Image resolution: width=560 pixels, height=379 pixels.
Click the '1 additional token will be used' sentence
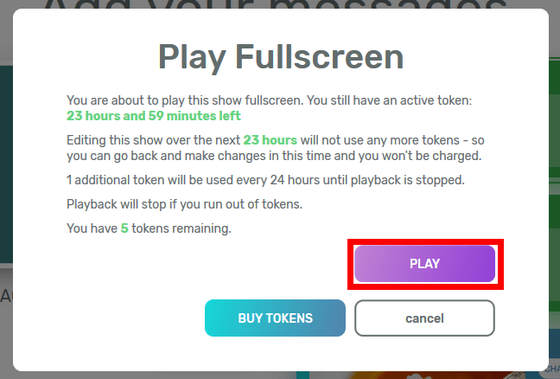[265, 180]
